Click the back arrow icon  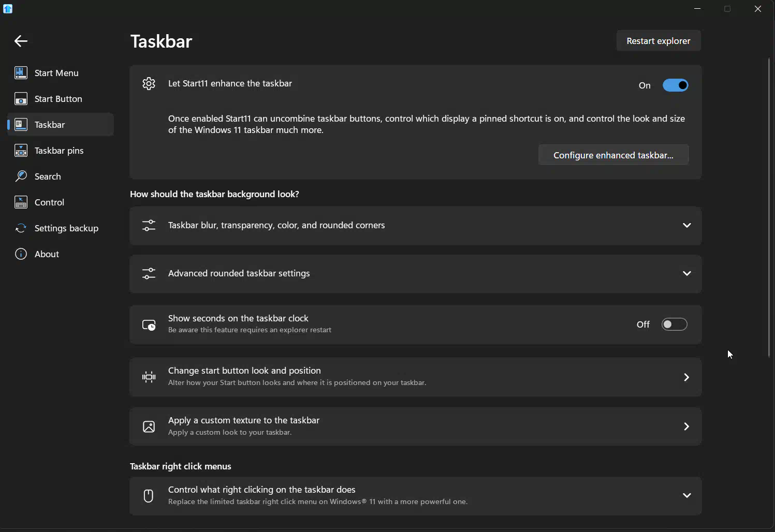click(21, 41)
